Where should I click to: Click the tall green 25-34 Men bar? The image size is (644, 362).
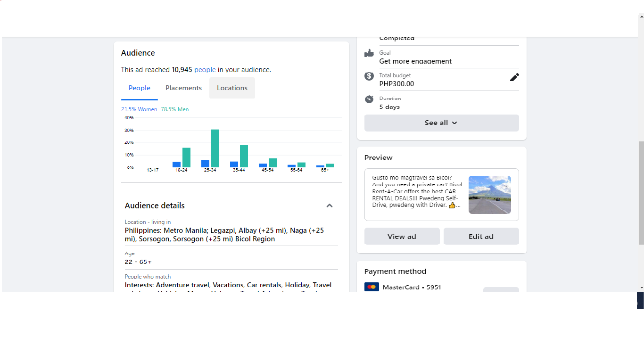point(215,148)
